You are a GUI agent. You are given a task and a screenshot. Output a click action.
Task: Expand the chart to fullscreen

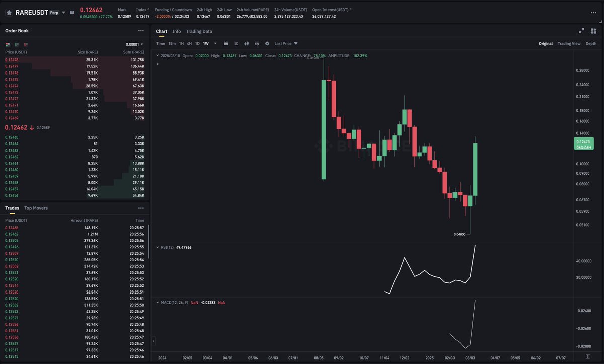coord(582,31)
